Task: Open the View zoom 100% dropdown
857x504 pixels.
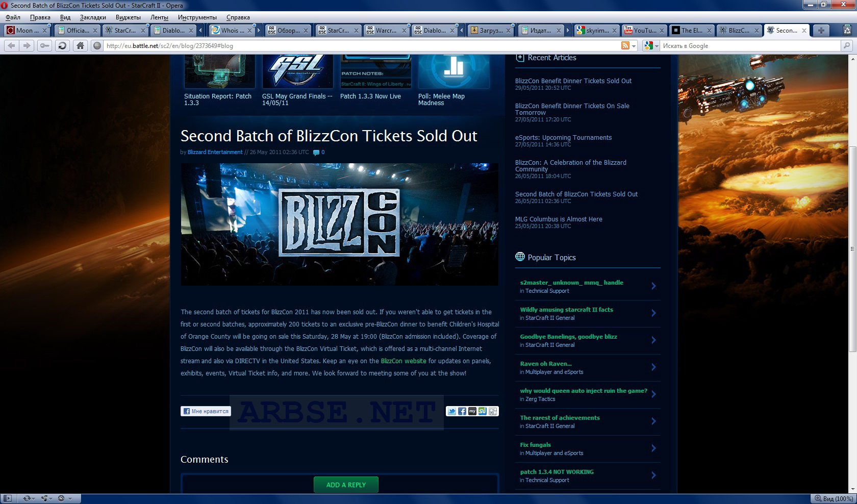Action: (835, 498)
